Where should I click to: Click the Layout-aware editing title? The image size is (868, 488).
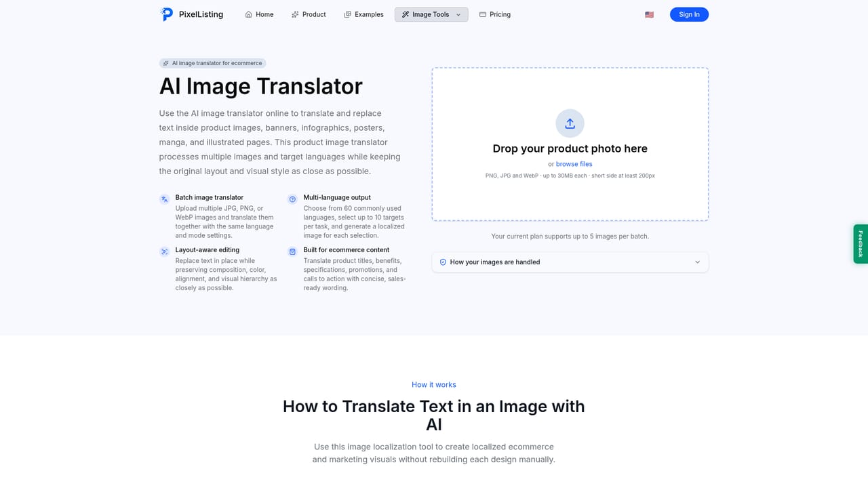tap(208, 250)
